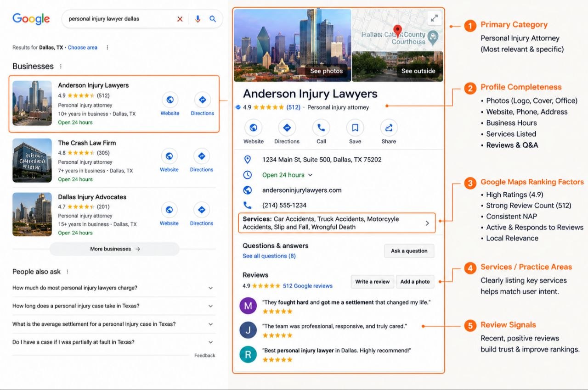Click the Call icon in business profile
Image resolution: width=588 pixels, height=390 pixels.
pos(321,128)
